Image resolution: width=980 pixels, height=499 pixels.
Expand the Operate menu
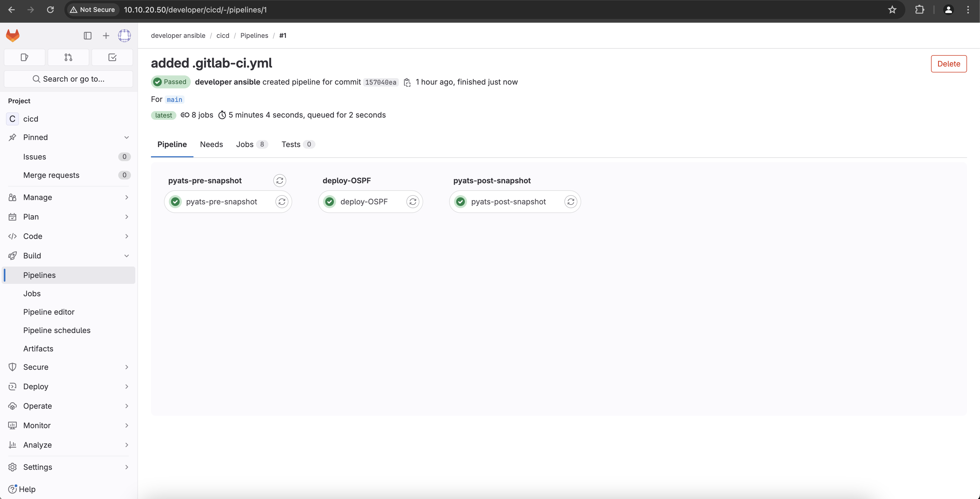coord(68,406)
